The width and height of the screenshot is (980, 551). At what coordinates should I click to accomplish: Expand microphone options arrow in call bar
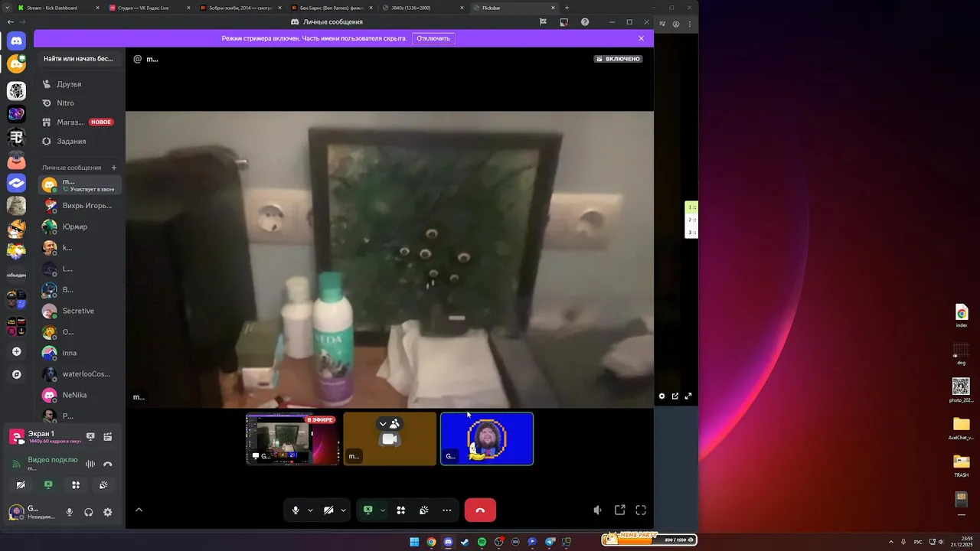[310, 510]
